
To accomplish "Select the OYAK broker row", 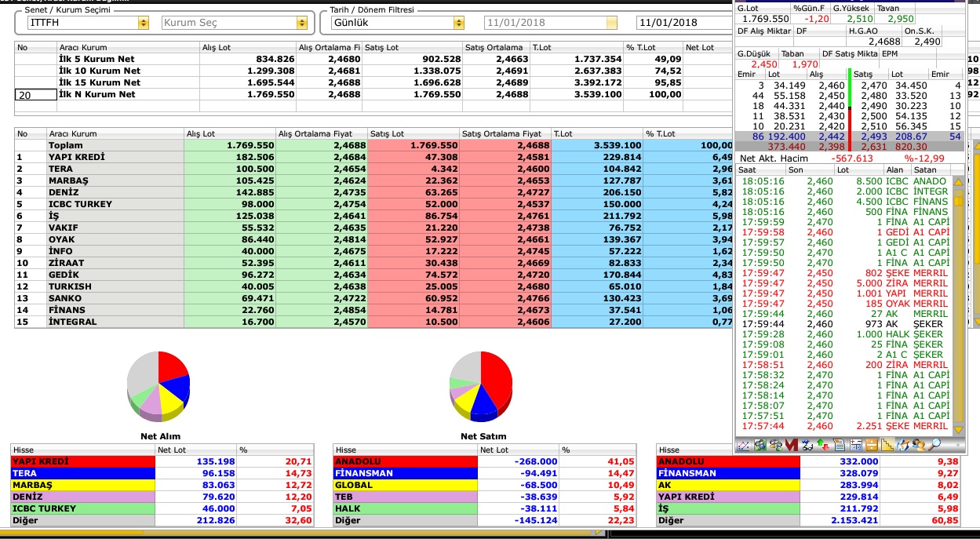I will point(374,239).
